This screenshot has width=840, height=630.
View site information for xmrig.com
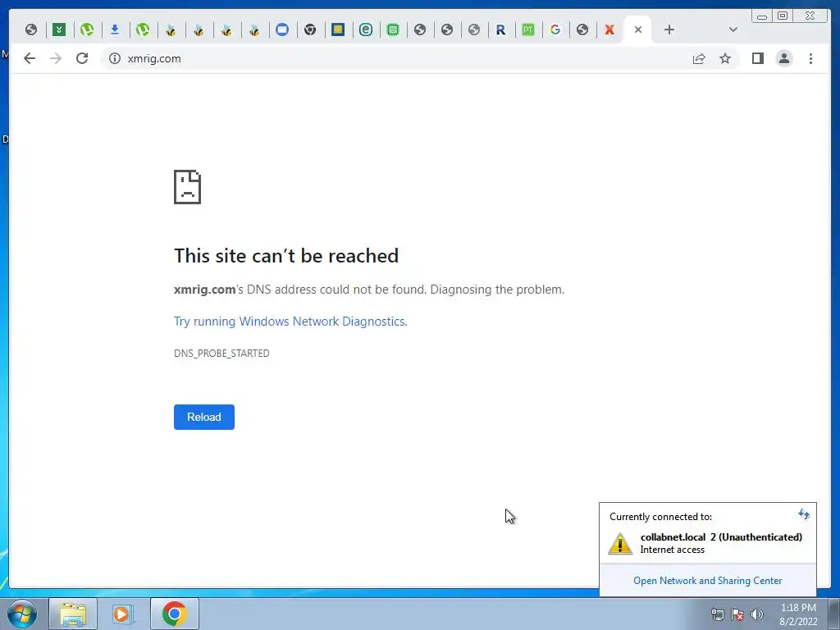click(115, 58)
